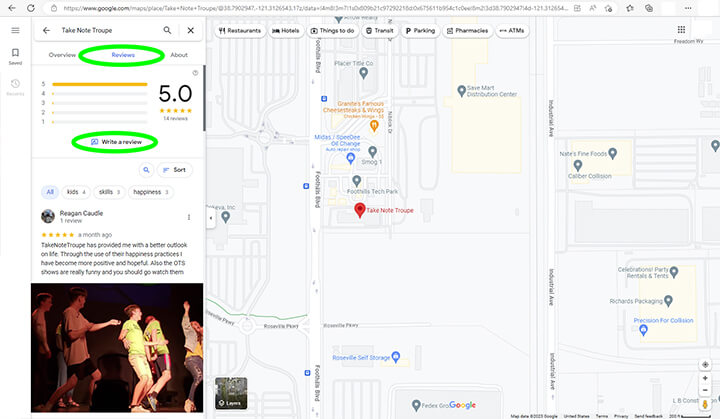Screen dimensions: 720x419
Task: Zoom in on the map with plus
Action: pyautogui.click(x=705, y=378)
